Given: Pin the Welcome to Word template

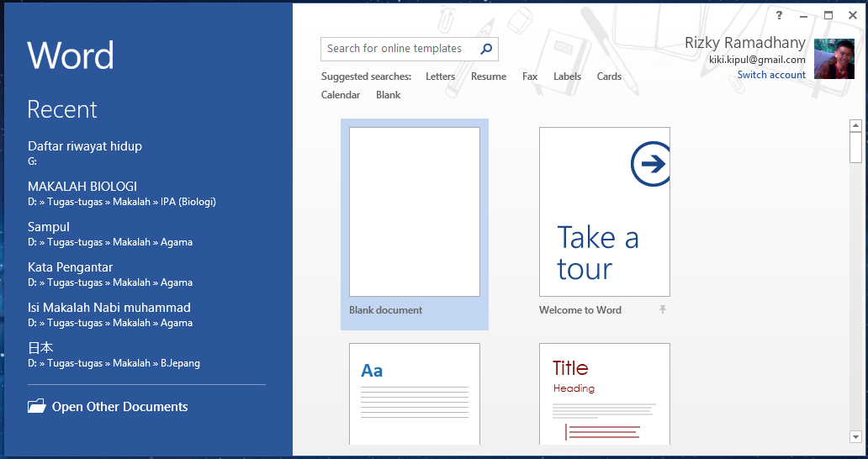Looking at the screenshot, I should point(663,309).
